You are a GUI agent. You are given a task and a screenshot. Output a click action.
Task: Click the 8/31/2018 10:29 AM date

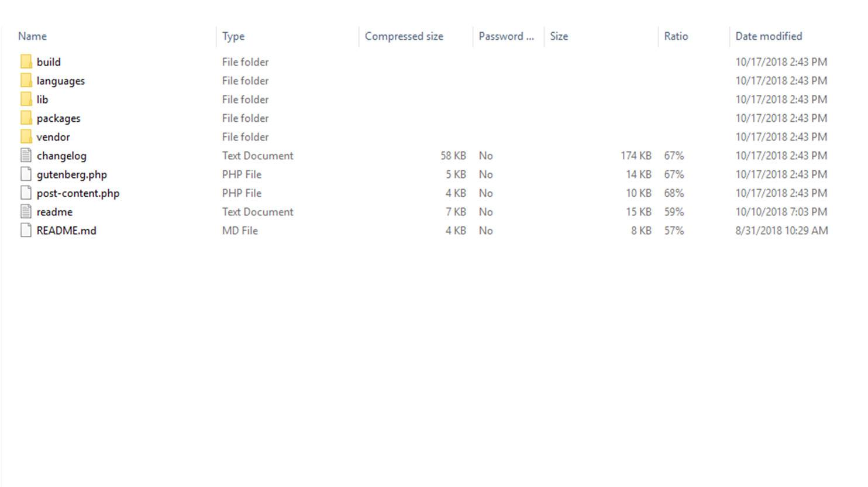point(781,231)
